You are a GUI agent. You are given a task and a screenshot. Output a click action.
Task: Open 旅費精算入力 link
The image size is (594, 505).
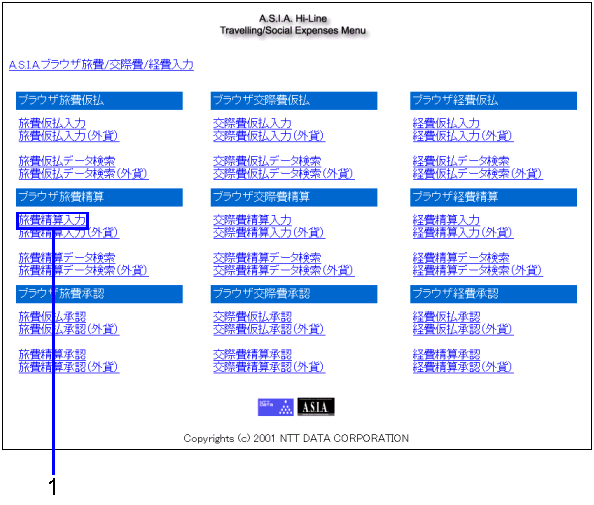click(52, 220)
